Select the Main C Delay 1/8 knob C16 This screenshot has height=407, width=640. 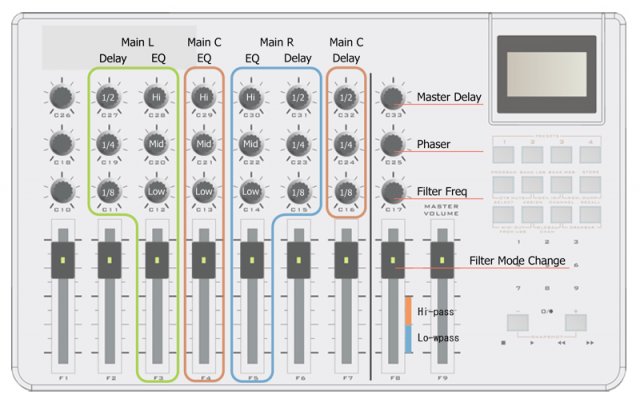(x=346, y=192)
